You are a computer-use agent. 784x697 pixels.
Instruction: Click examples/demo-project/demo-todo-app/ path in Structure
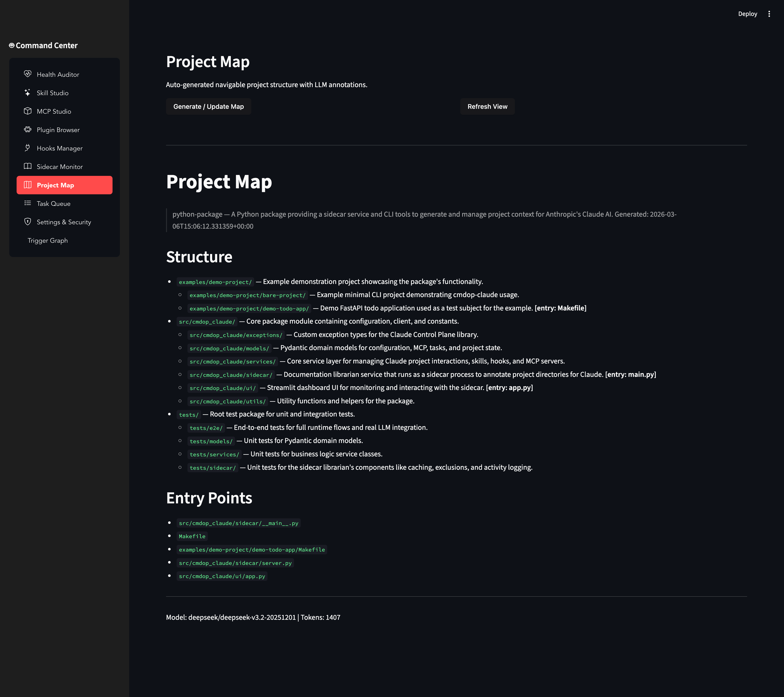249,308
